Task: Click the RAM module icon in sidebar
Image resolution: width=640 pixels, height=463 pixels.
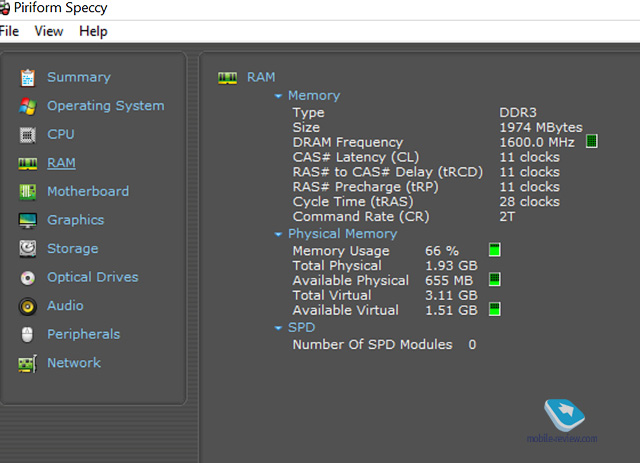Action: (28, 163)
